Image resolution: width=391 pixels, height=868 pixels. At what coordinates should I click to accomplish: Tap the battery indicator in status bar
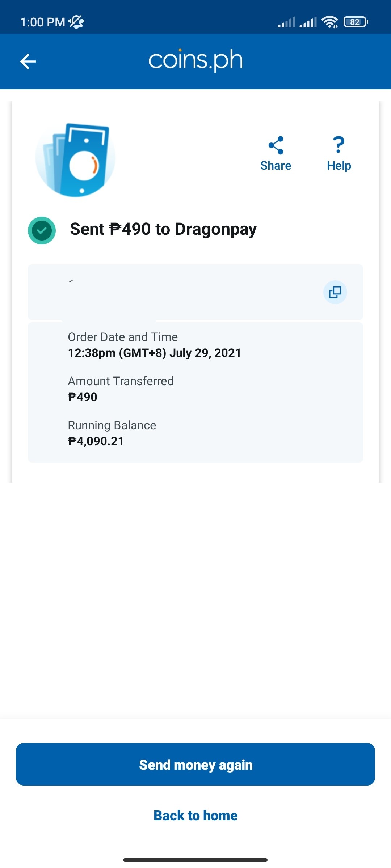pyautogui.click(x=356, y=22)
